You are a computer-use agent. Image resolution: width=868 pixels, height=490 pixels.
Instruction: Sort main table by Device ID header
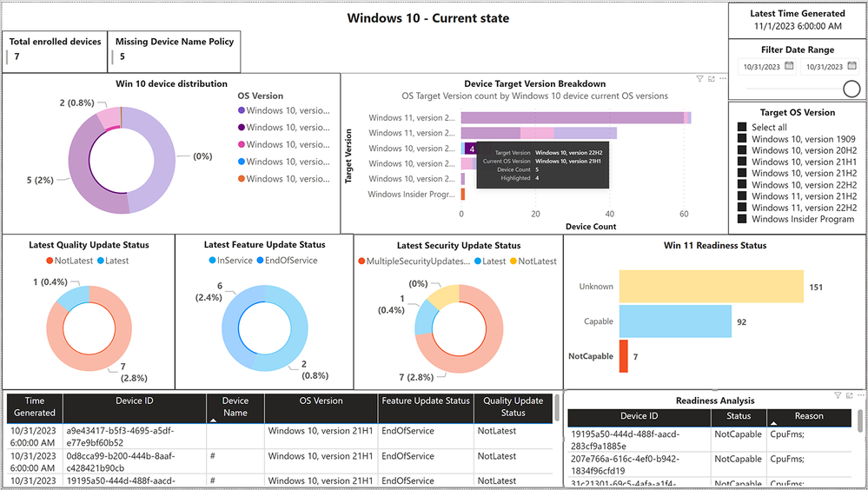[135, 407]
